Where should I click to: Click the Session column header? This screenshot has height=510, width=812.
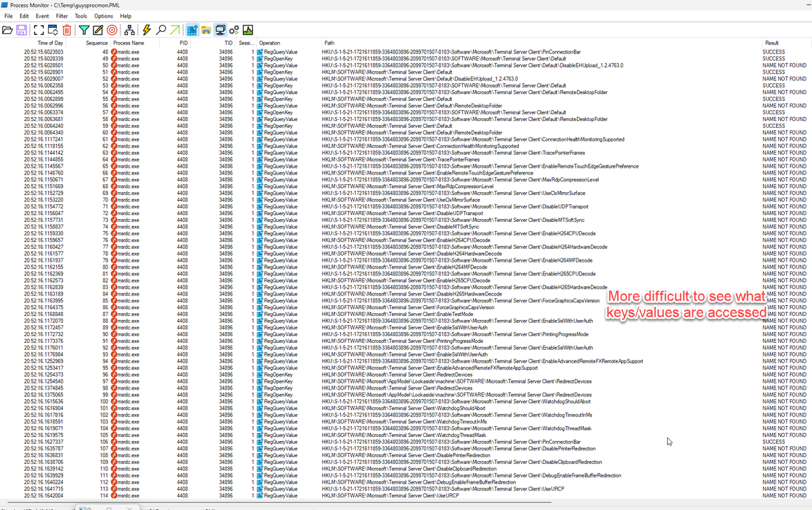click(246, 43)
